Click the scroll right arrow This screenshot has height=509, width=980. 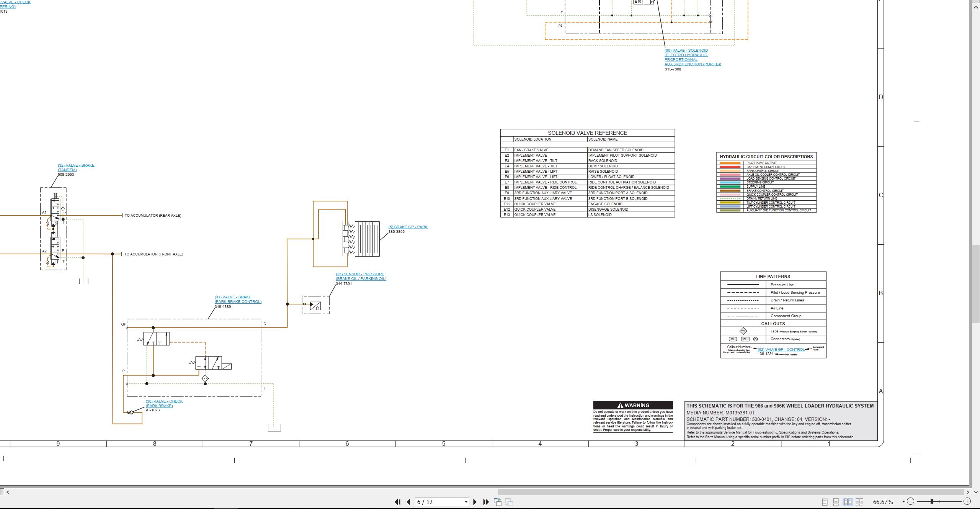point(967,492)
